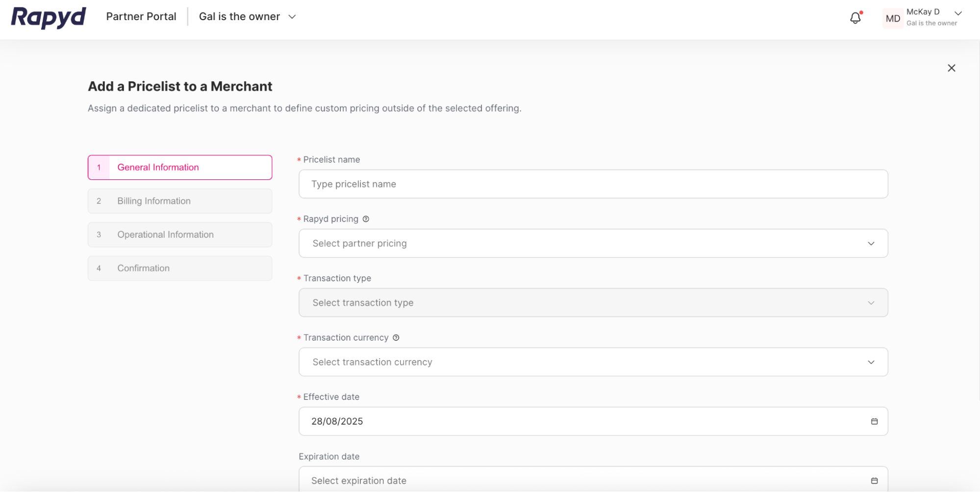Screen dimensions: 980x492
Task: Dismiss the dialog with the X icon
Action: point(952,68)
